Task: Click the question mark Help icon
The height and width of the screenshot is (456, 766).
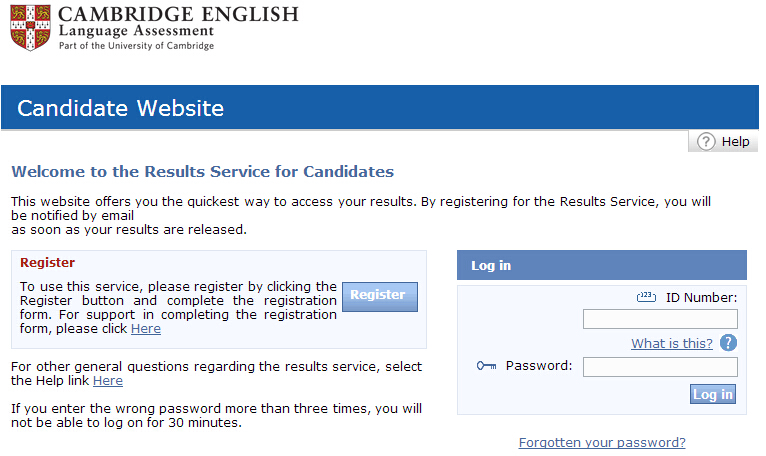Action: pyautogui.click(x=706, y=141)
